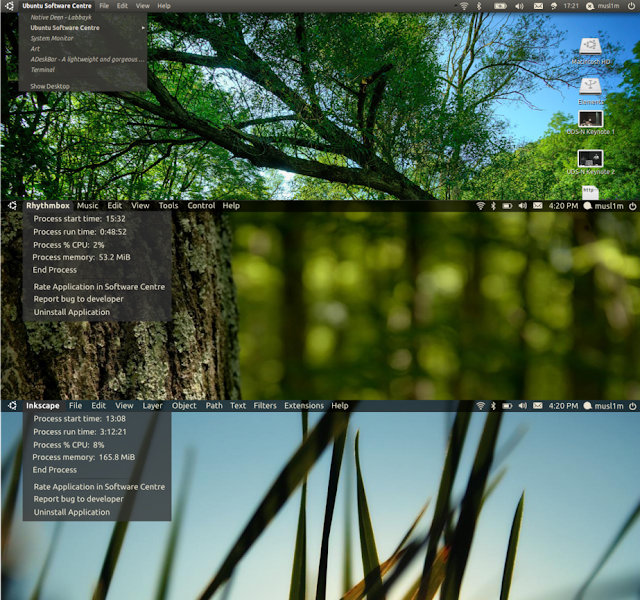Choose Uninstall Application in the Rhythmbox menu
The image size is (640, 600).
click(x=72, y=312)
